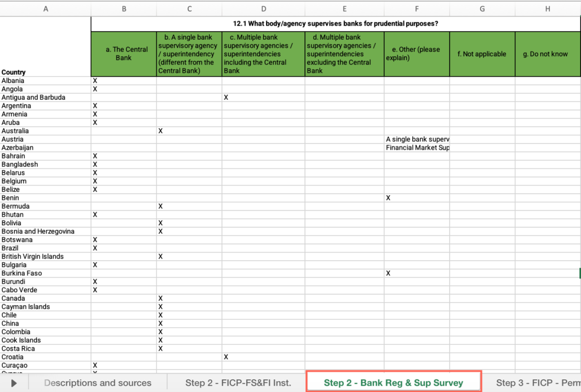581x392 pixels.
Task: Click the 12.1 question title cell
Action: 336,24
